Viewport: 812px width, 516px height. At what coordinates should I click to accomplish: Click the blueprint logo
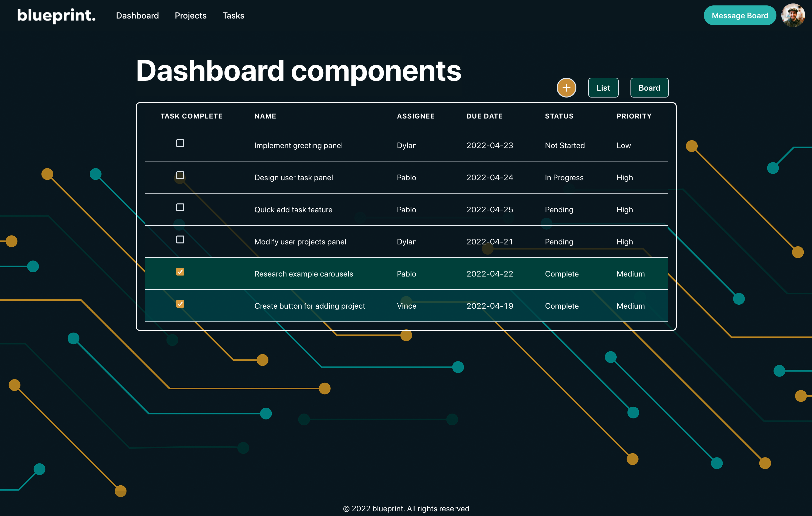tap(56, 16)
